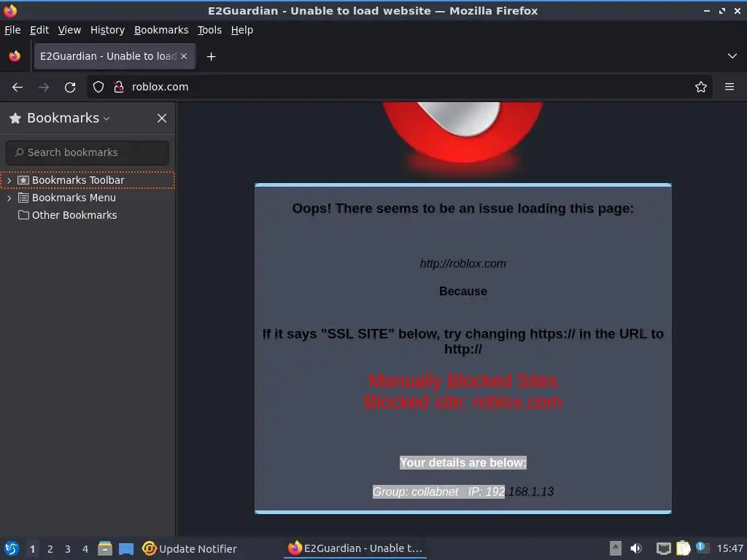
Task: Open the Update Notifier taskbar item
Action: pos(190,548)
